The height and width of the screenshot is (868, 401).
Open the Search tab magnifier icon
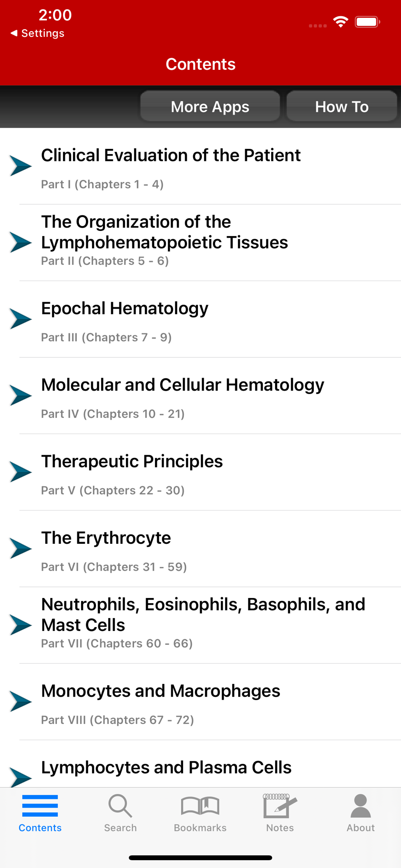[x=120, y=806]
